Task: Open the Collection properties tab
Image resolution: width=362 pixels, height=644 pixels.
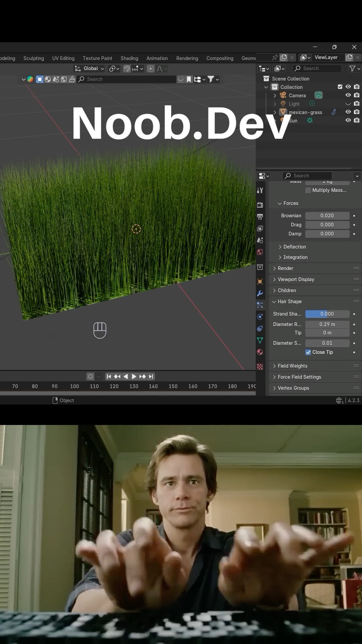Action: pyautogui.click(x=260, y=267)
